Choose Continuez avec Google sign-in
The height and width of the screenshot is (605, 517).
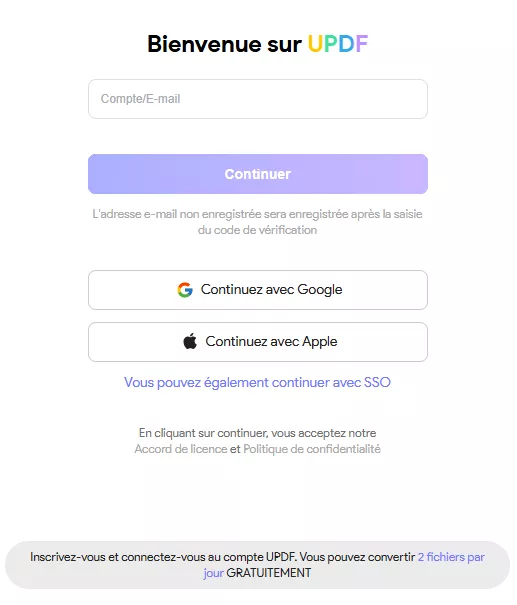[x=258, y=290]
